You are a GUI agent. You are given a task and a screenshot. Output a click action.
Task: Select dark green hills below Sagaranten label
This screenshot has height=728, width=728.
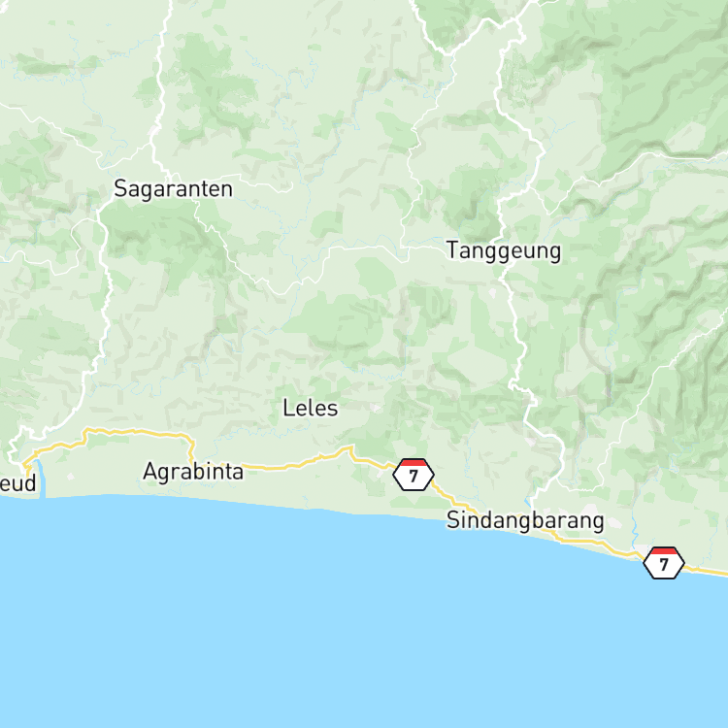153,237
